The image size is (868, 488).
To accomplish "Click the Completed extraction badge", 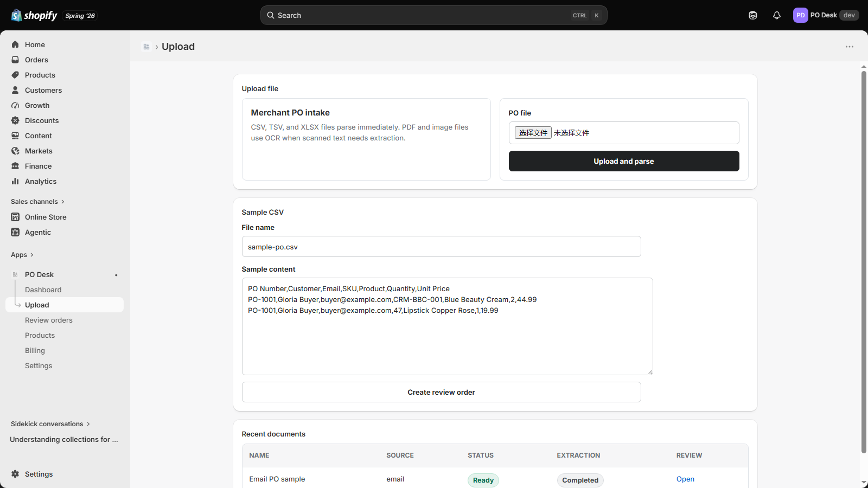I will click(x=580, y=480).
